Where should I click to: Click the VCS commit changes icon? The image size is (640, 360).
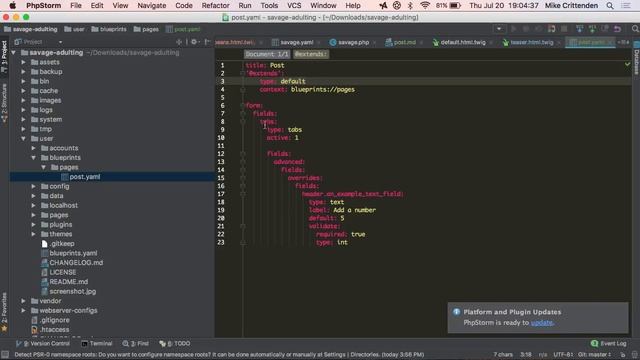(592, 29)
